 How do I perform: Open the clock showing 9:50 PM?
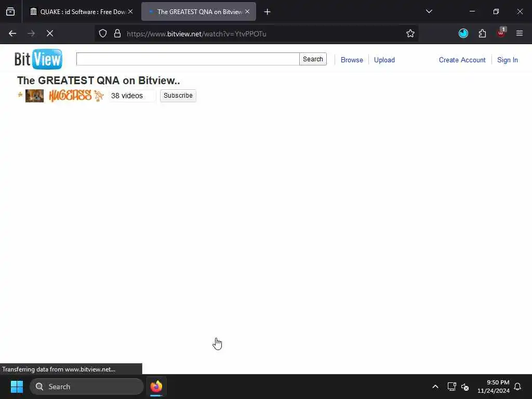pos(494,387)
